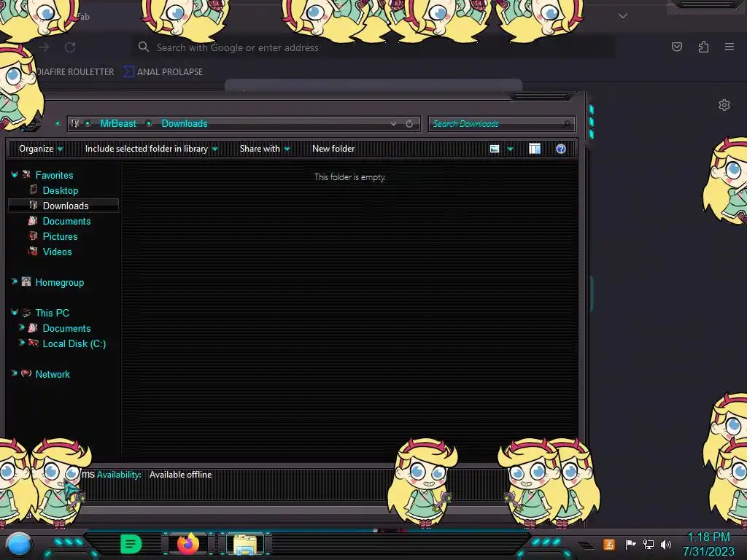Click the 'This folder is empty.' text

349,177
